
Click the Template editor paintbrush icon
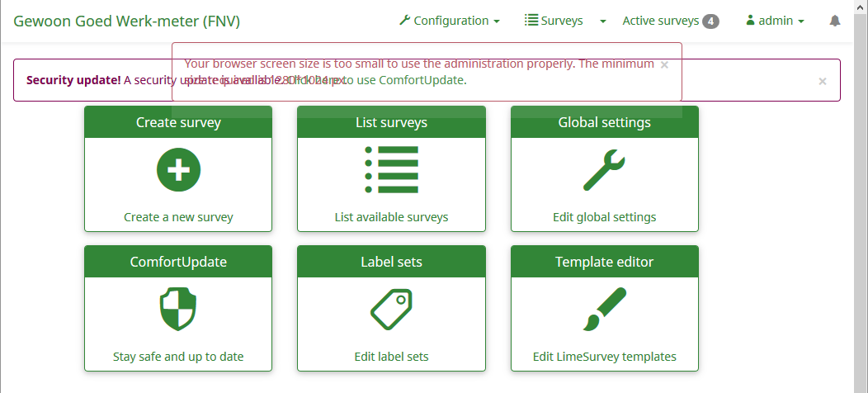(604, 309)
